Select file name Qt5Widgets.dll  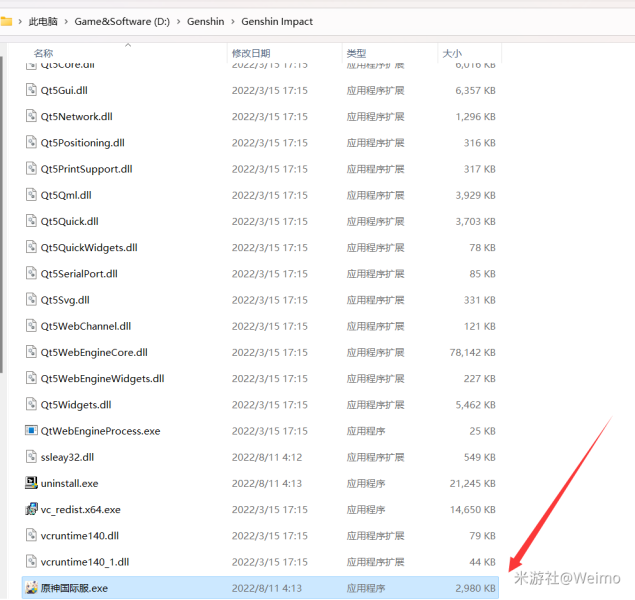tap(76, 404)
